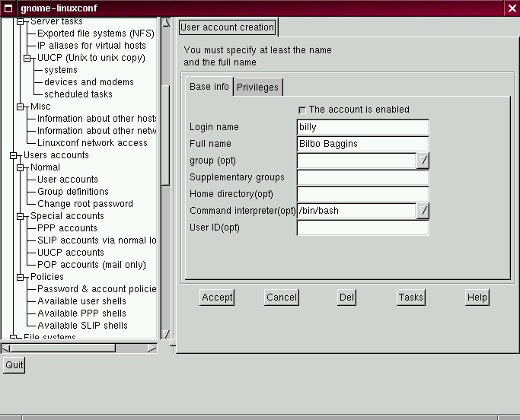Open 'Group definitions' tree entry
Screen dimensions: 520x420
pyautogui.click(x=72, y=192)
